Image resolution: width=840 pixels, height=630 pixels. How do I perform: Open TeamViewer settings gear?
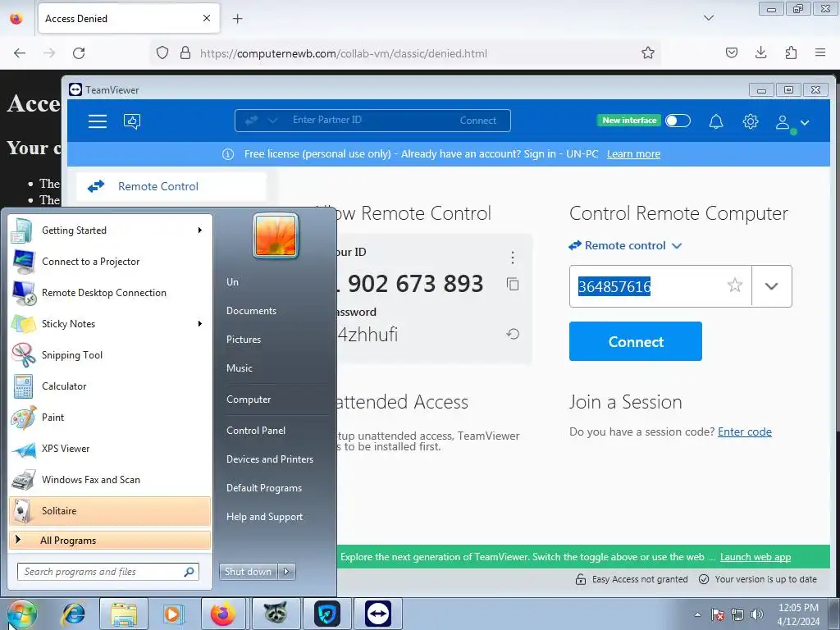pyautogui.click(x=751, y=121)
